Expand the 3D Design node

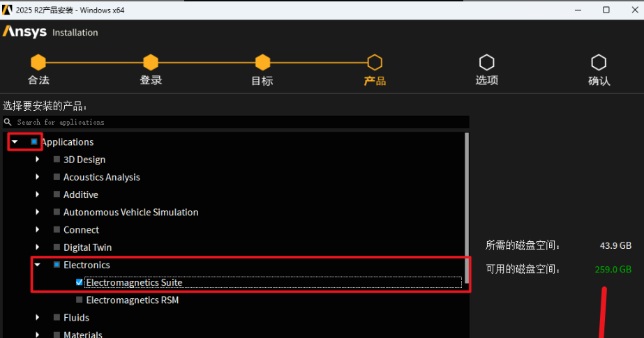38,160
